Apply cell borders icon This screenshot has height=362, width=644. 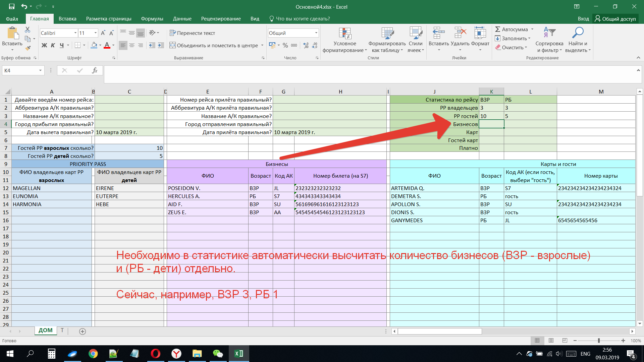click(77, 45)
